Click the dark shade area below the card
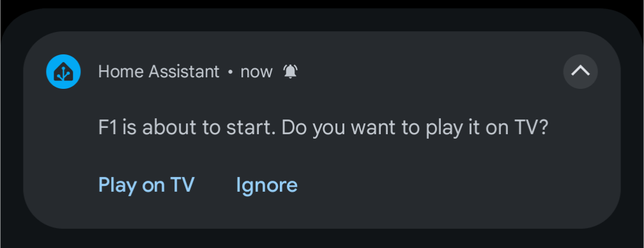644x248 pixels. click(322, 238)
